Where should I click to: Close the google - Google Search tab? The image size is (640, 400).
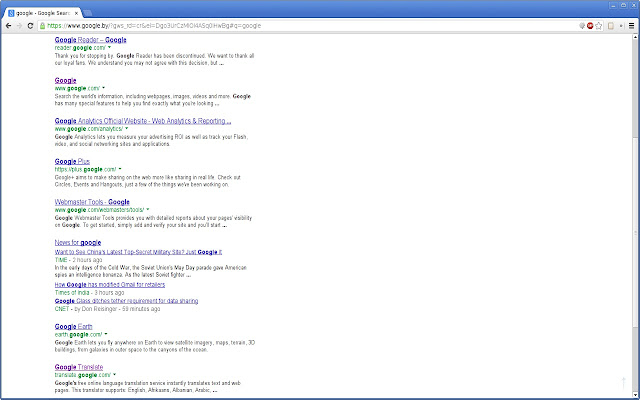pos(76,13)
